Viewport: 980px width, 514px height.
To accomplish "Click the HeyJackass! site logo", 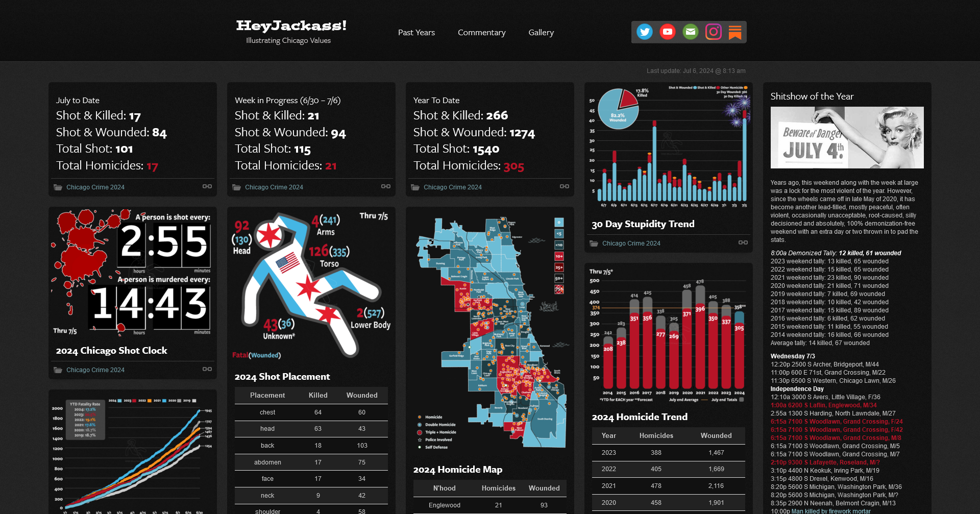I will (x=291, y=26).
